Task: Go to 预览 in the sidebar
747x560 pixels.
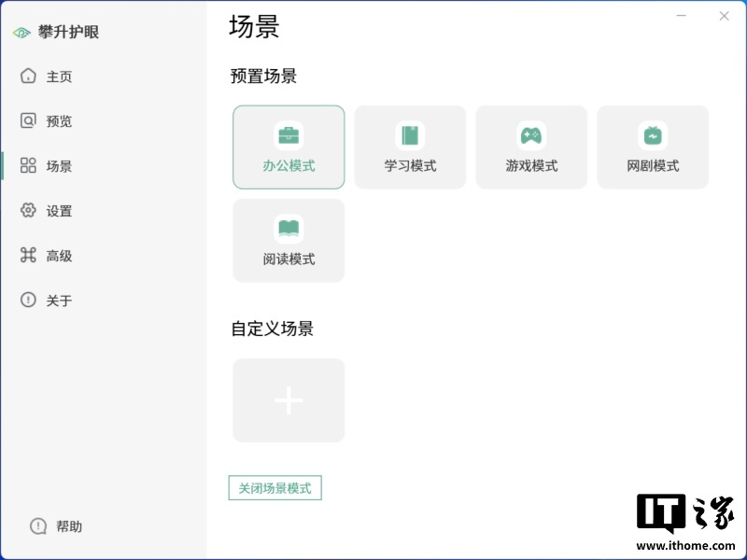Action: 59,121
